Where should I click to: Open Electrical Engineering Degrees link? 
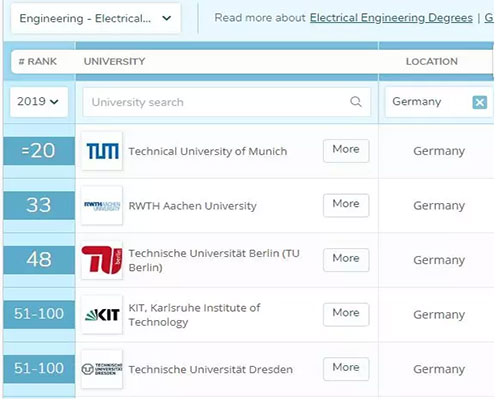point(391,18)
